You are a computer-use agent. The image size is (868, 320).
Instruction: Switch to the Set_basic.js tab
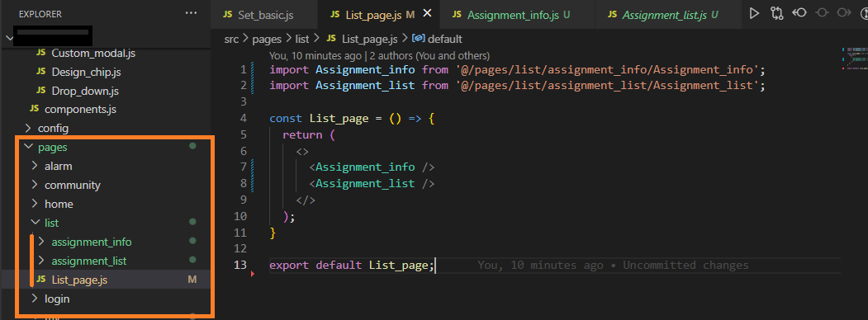tap(264, 15)
